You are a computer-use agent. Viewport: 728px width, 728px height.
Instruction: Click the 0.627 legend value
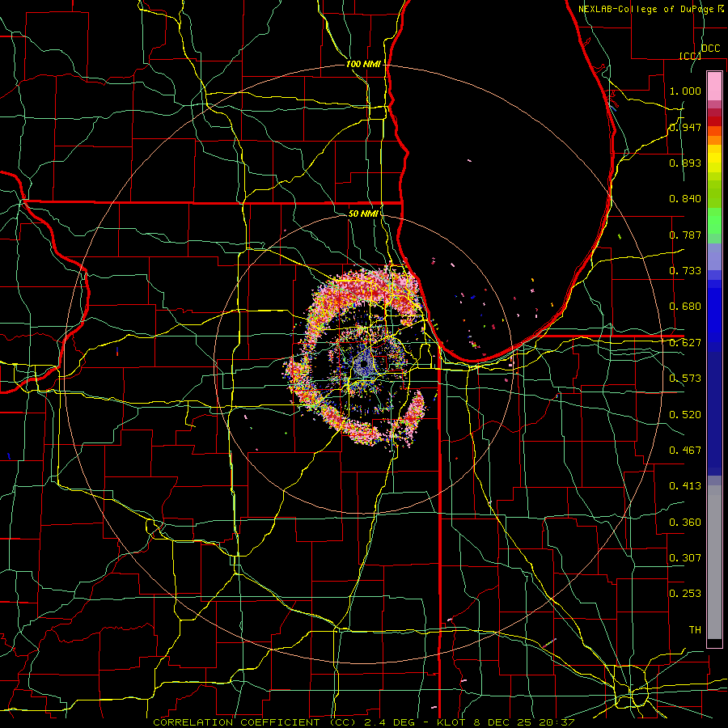click(685, 343)
